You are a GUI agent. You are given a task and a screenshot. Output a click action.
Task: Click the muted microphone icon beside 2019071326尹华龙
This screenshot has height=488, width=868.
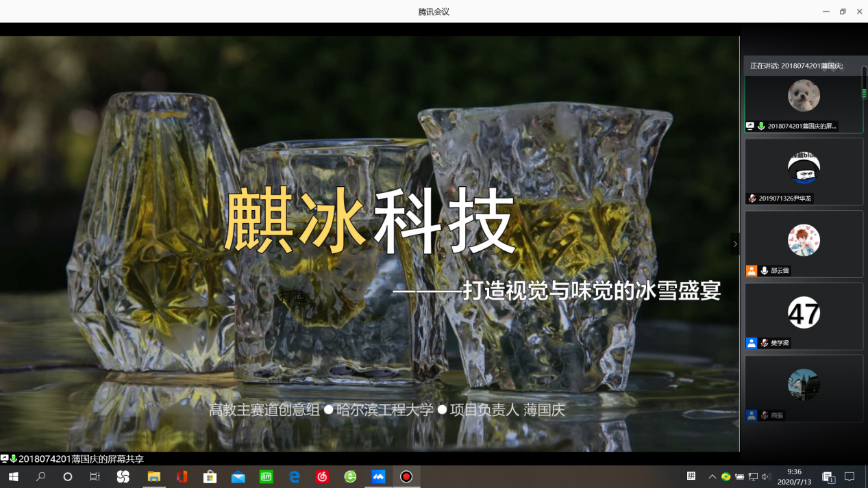(752, 198)
